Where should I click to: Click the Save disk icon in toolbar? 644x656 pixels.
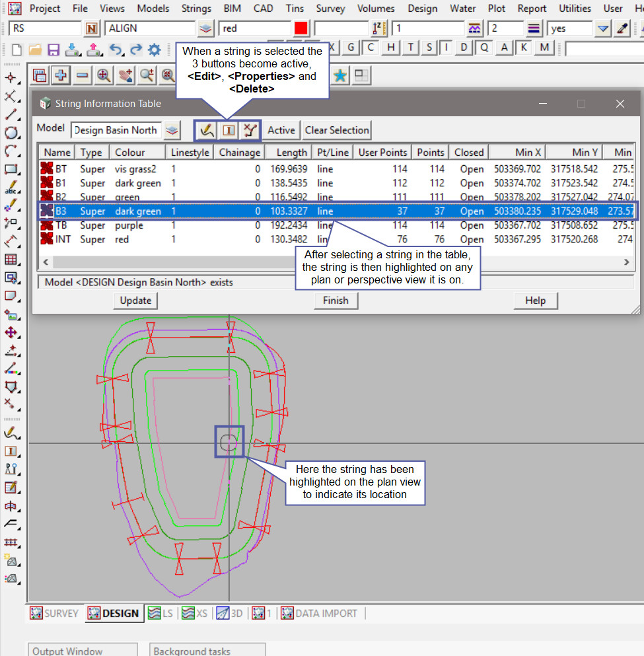click(x=54, y=50)
